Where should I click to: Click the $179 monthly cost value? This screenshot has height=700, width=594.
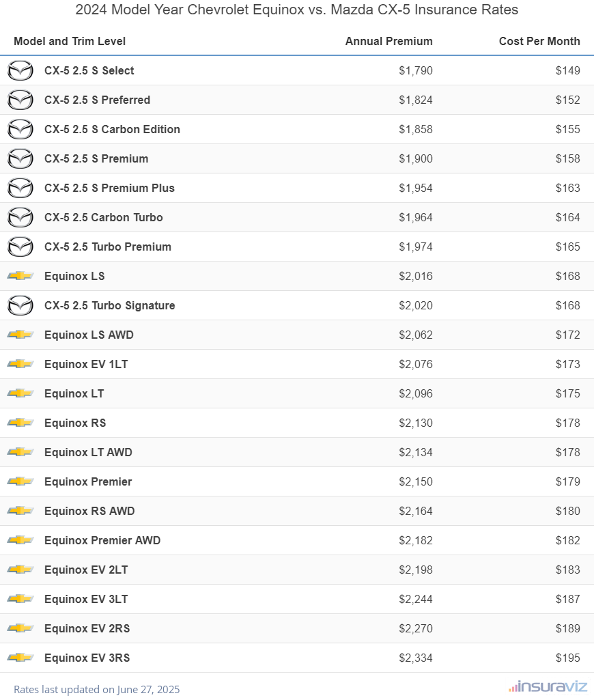(567, 481)
